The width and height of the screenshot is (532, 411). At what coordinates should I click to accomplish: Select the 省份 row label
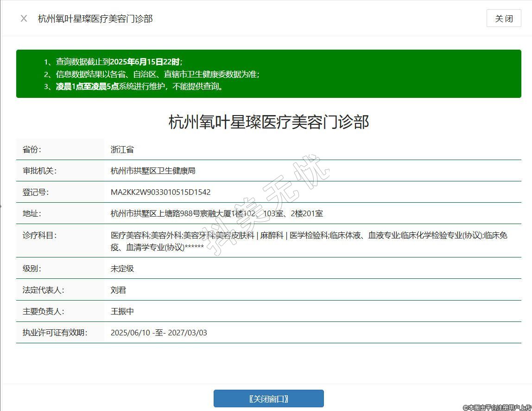coord(32,149)
